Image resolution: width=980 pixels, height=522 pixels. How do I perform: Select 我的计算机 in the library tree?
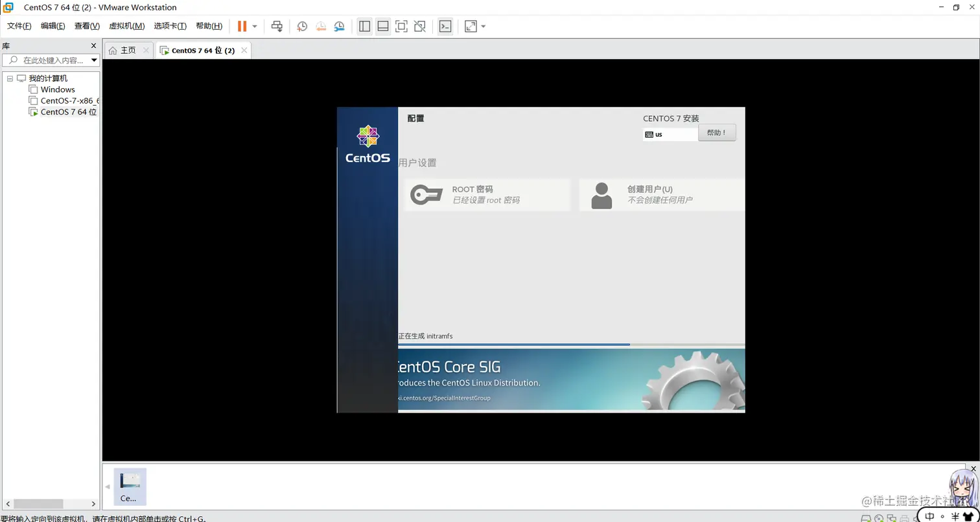48,78
